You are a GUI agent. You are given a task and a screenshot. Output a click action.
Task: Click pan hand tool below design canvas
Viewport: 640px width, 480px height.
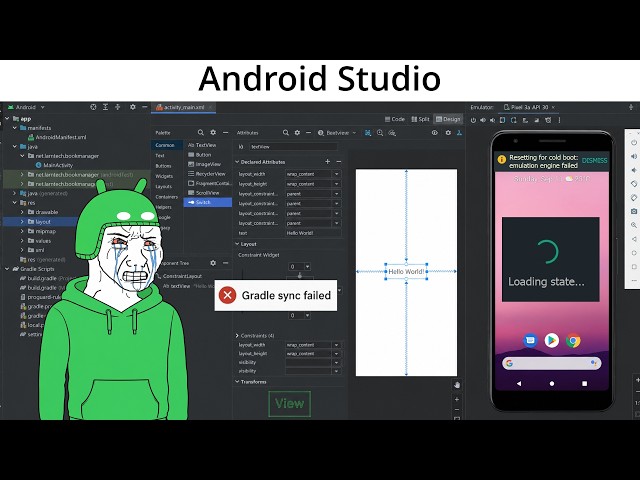(x=457, y=385)
